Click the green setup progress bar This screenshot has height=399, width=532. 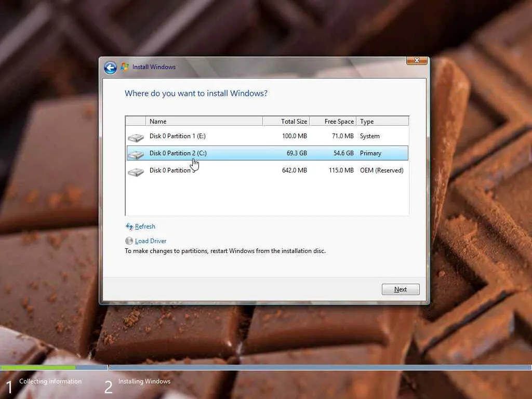point(38,367)
